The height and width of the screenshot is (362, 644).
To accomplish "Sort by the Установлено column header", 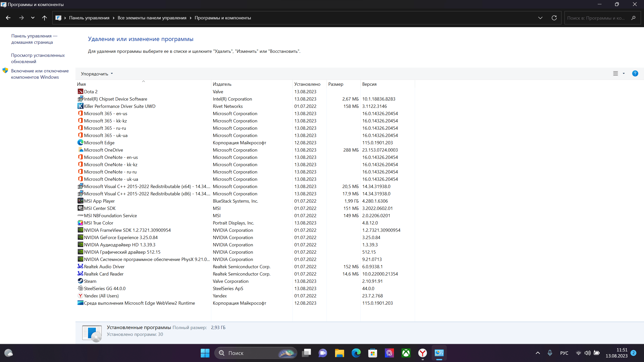I will tap(310, 84).
